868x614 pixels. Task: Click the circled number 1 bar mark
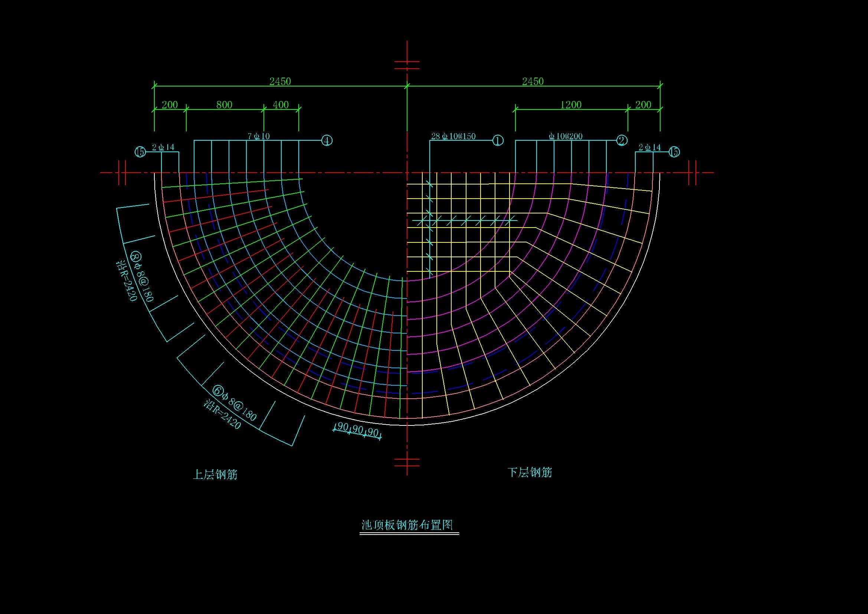coord(498,141)
